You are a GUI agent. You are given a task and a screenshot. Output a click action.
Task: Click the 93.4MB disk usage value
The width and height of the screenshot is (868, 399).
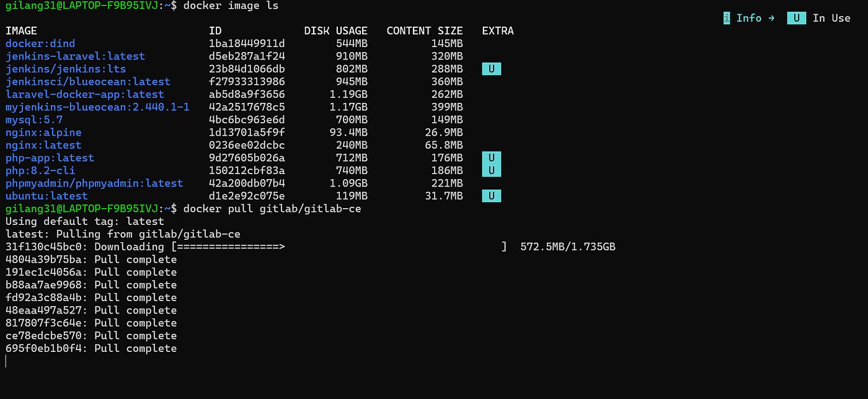click(x=348, y=133)
